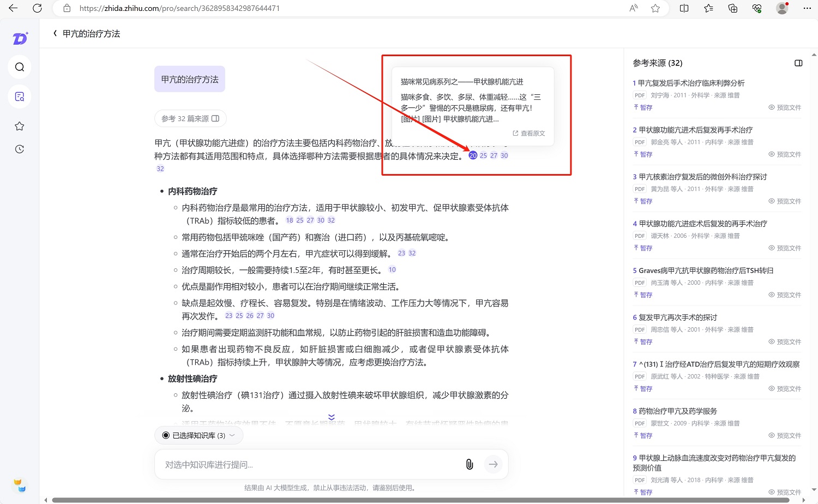Click the bottom-left sidebar mascot icon

click(20, 485)
